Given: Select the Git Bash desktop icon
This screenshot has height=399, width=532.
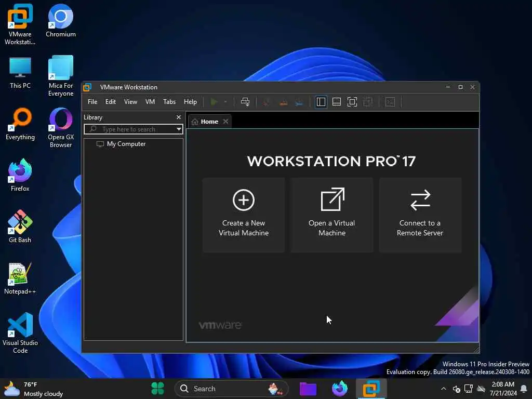Looking at the screenshot, I should 20,227.
